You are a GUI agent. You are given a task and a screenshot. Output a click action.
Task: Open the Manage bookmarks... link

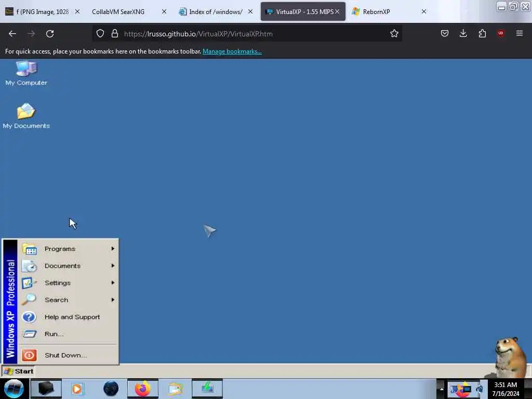click(x=232, y=51)
